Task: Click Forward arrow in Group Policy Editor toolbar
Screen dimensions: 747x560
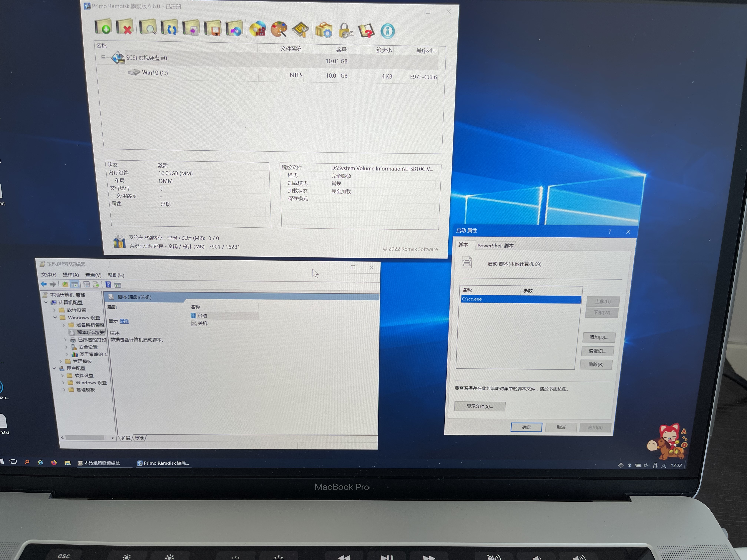Action: tap(53, 284)
